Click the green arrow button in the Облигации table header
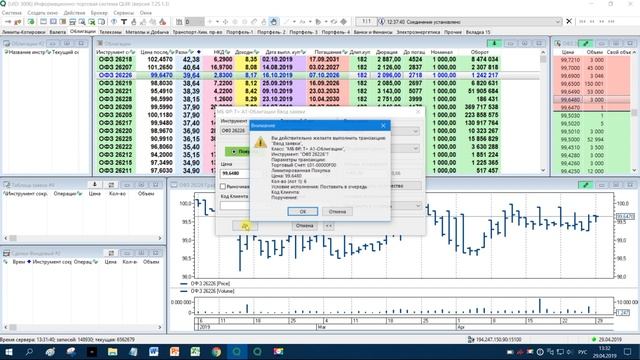The width and height of the screenshot is (640, 360). (494, 43)
